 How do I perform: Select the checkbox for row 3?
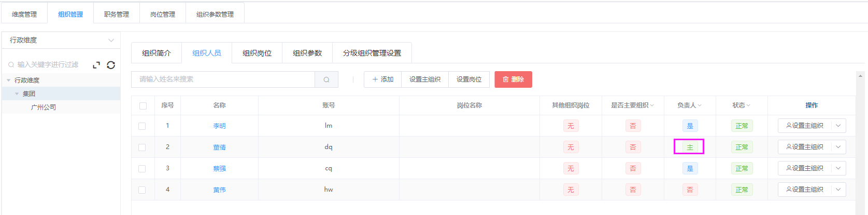click(x=142, y=168)
